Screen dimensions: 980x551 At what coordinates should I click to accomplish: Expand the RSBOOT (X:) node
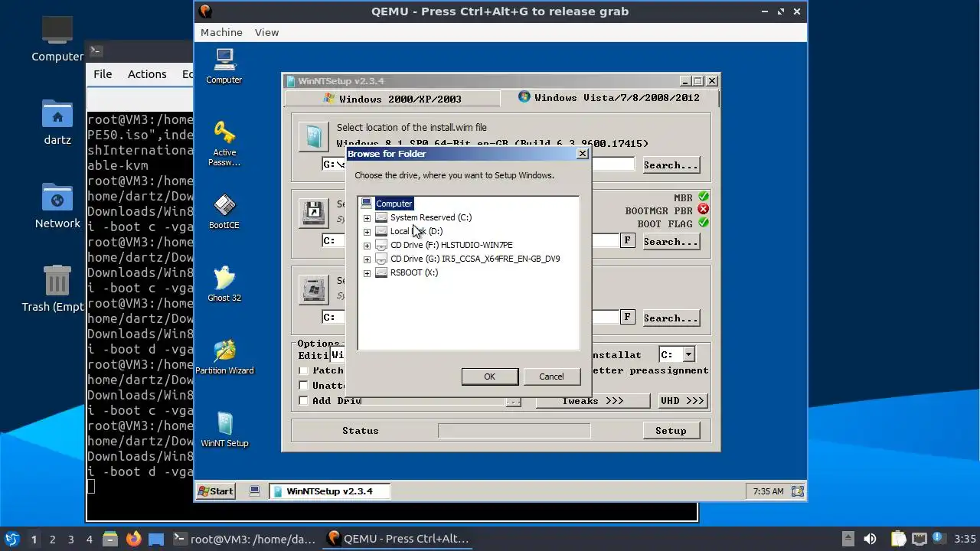pyautogui.click(x=367, y=273)
